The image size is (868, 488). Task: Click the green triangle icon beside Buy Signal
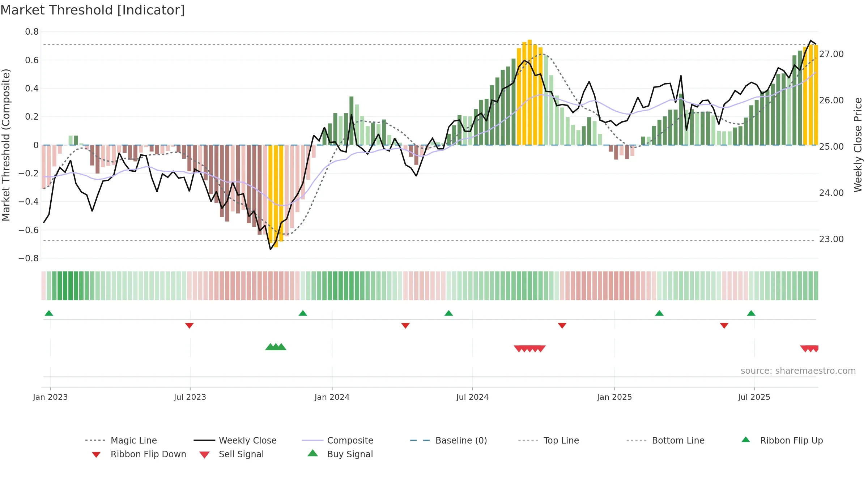313,453
